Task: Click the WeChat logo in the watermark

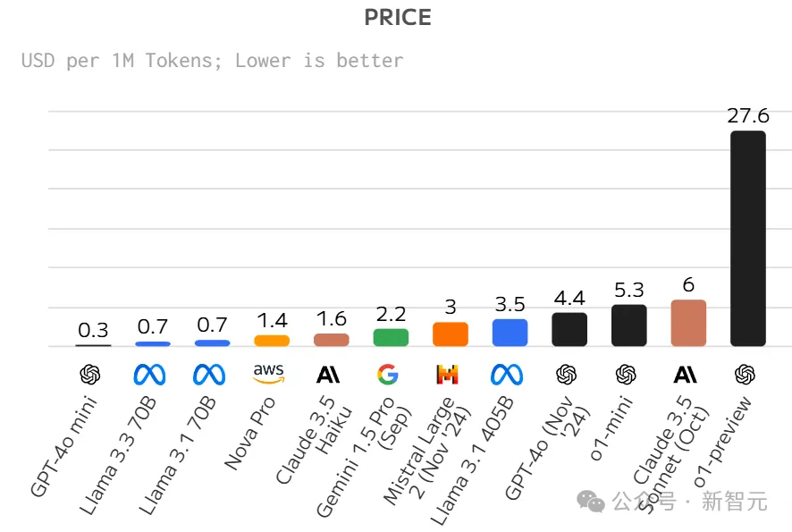Action: click(x=591, y=502)
